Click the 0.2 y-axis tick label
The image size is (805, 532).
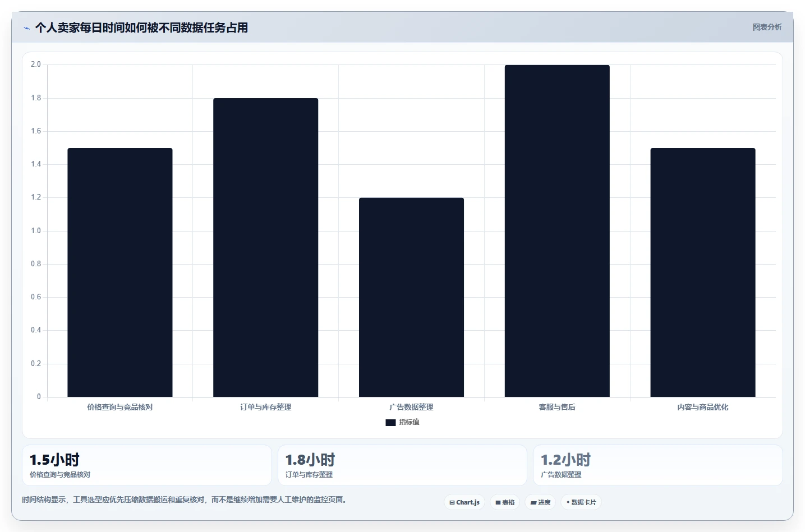click(36, 364)
